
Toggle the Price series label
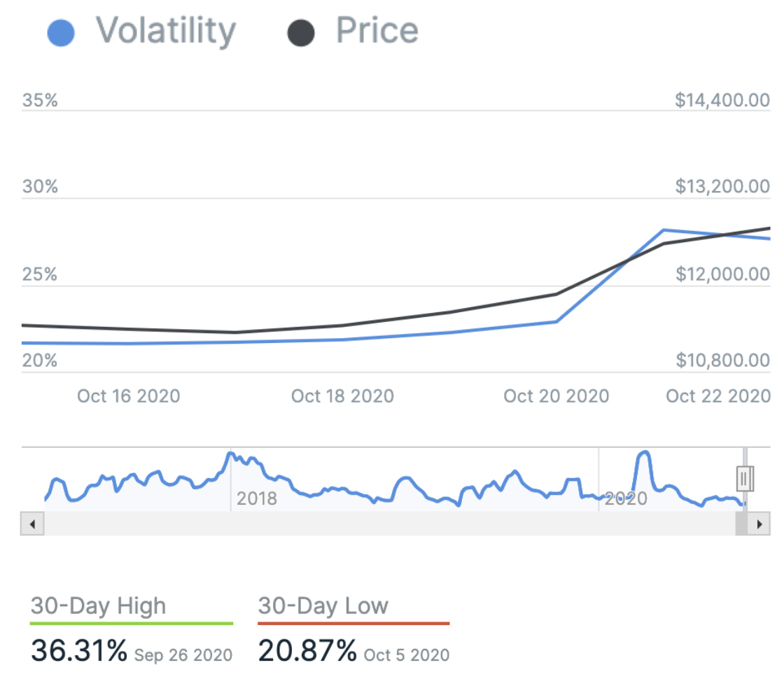[377, 31]
